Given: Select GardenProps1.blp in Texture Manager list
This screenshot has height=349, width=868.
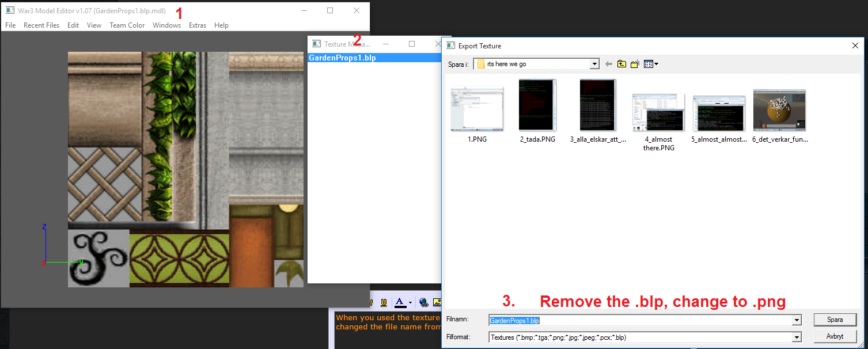Looking at the screenshot, I should click(374, 58).
